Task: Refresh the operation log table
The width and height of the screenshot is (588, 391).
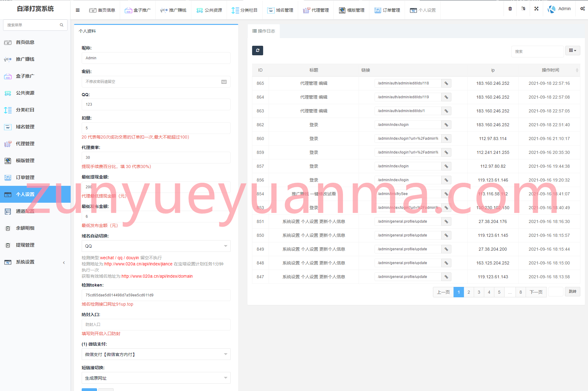Action: tap(258, 50)
